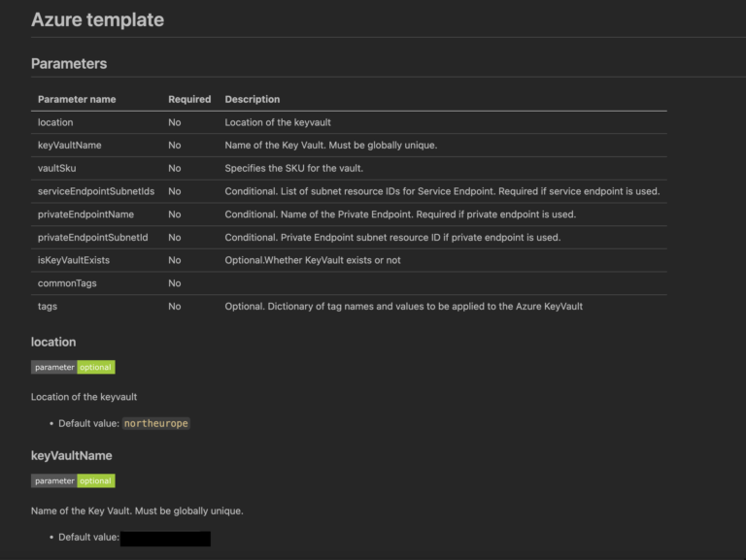Click the redacted keyVaultName default value
The image size is (746, 560).
(x=165, y=539)
